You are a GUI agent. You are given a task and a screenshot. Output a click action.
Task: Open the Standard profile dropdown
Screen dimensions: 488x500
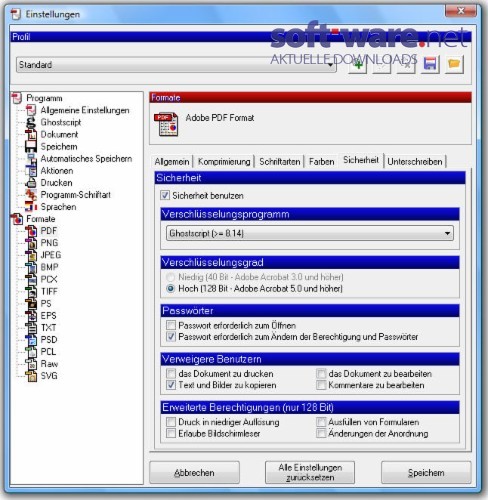point(176,65)
